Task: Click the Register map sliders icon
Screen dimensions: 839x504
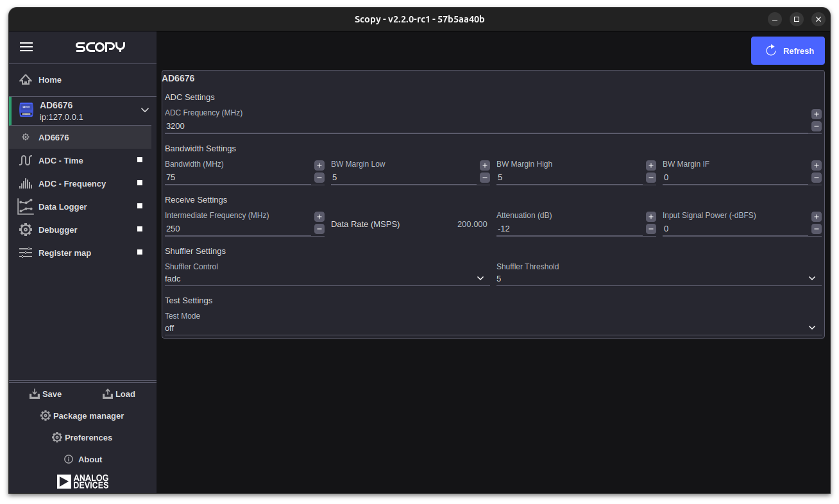Action: 26,253
